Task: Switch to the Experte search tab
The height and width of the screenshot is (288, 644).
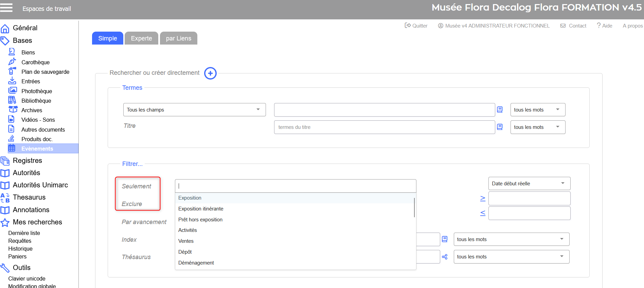Action: (141, 38)
